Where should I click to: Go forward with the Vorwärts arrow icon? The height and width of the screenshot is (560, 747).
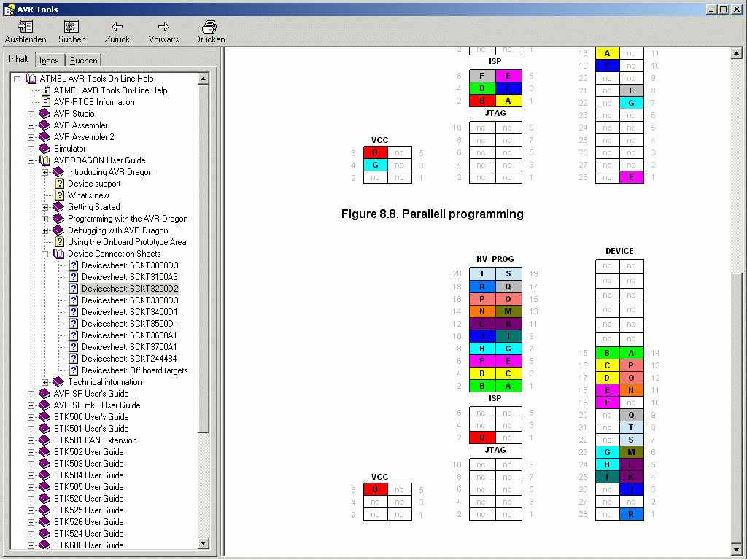coord(163,27)
